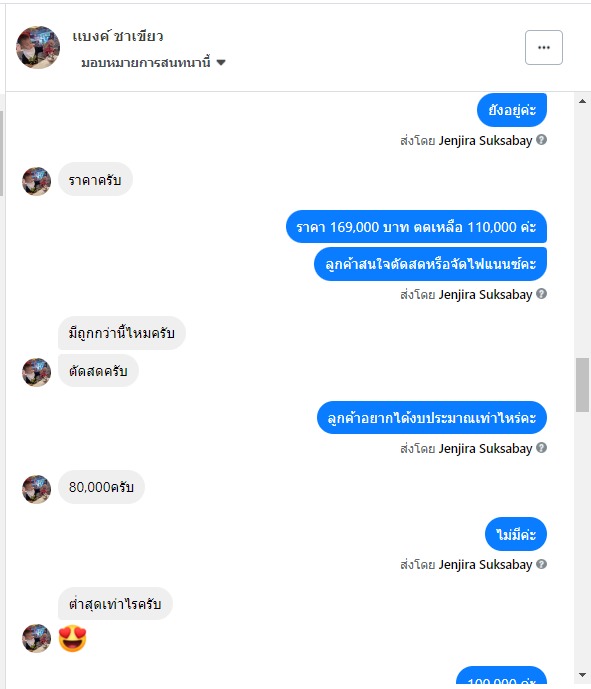Open the three-dots conversation options button
The image size is (591, 689).
[544, 47]
